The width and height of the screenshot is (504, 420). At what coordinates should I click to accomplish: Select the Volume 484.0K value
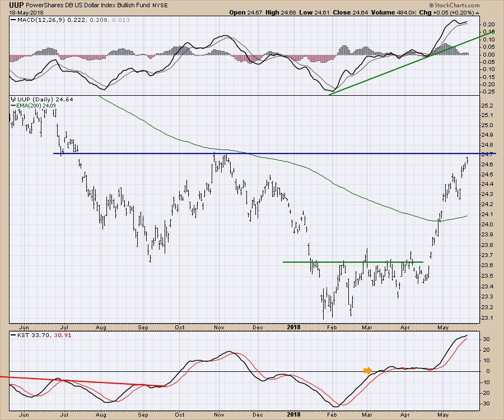pyautogui.click(x=394, y=13)
